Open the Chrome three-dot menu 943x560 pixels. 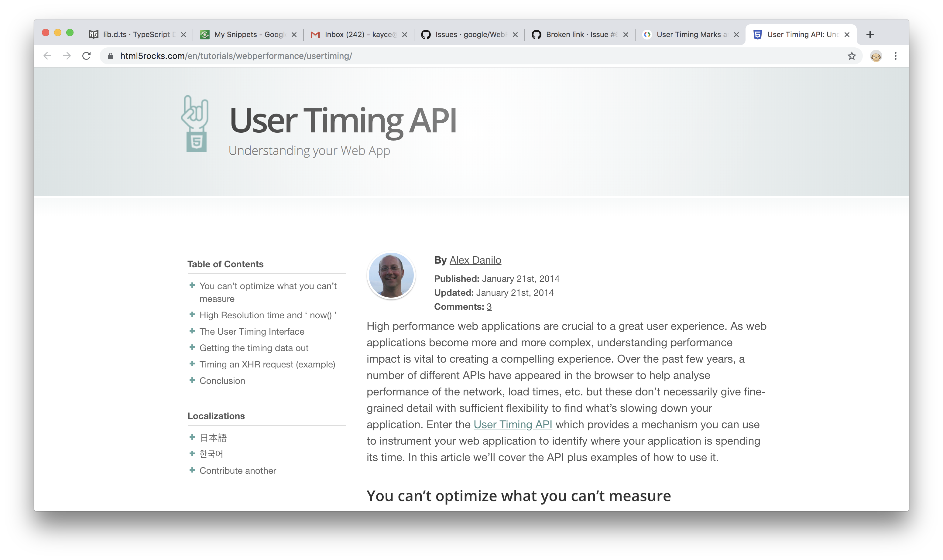click(x=895, y=56)
